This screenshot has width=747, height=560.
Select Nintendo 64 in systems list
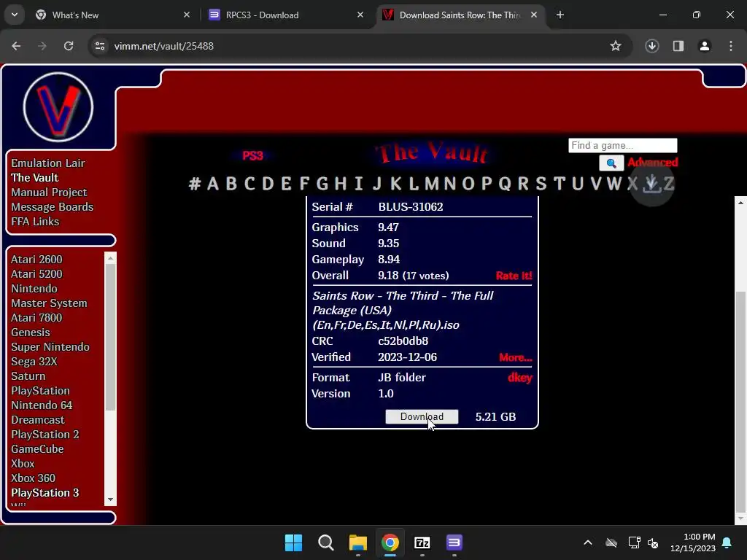coord(42,405)
